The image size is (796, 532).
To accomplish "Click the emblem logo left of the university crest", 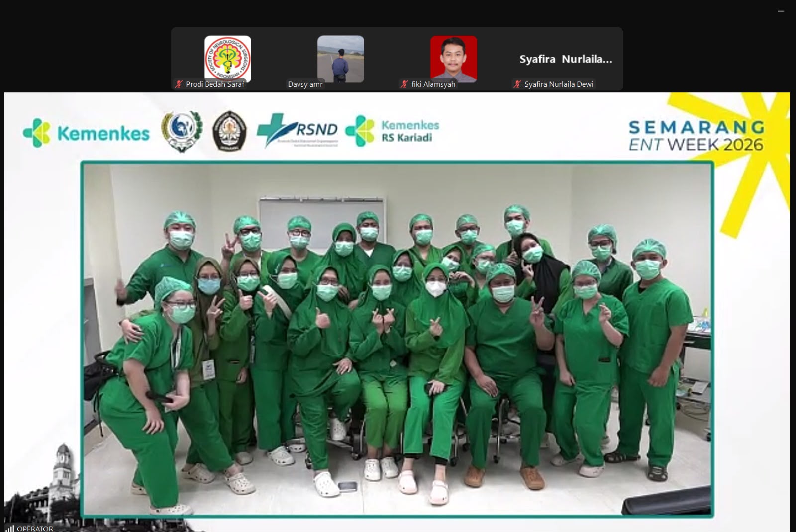I will pyautogui.click(x=182, y=131).
